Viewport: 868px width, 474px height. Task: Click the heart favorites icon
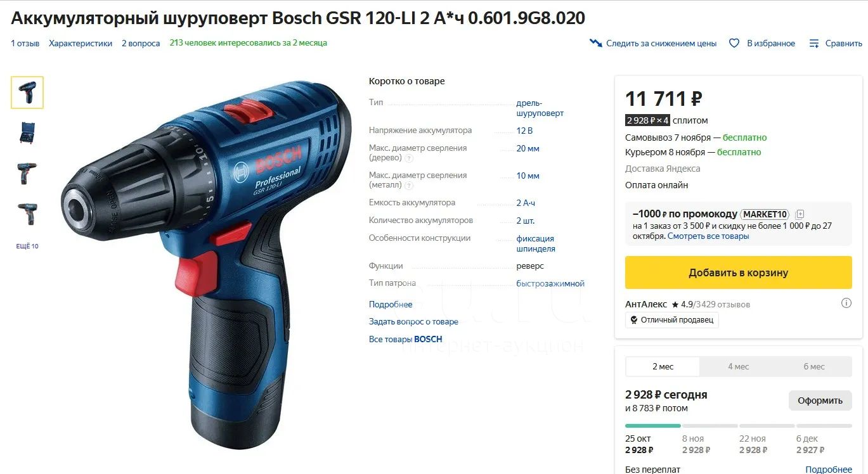(734, 43)
